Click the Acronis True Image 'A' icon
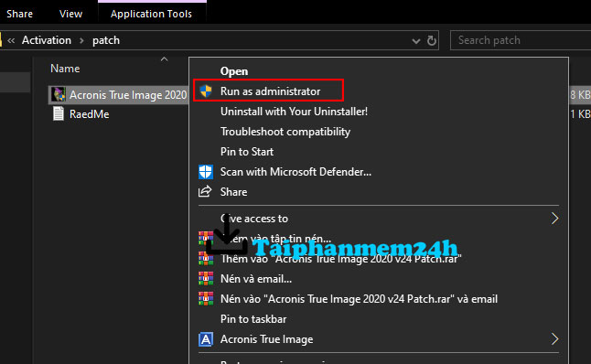The height and width of the screenshot is (364, 591). point(206,339)
